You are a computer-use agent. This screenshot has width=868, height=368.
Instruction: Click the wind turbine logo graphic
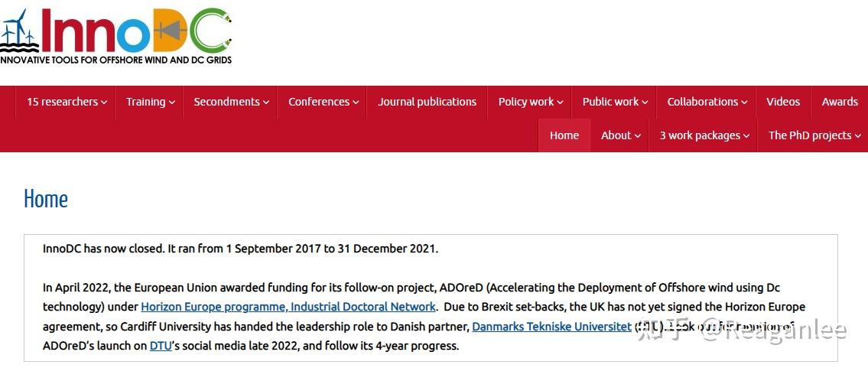[x=18, y=31]
